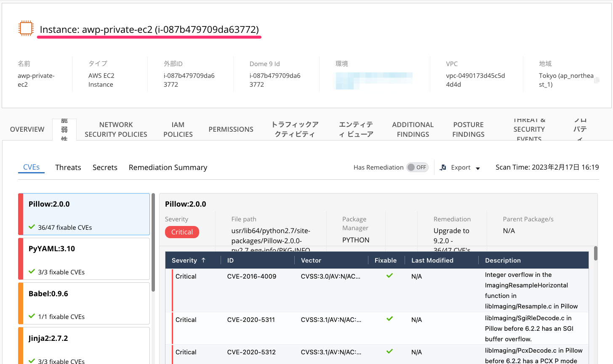613x364 pixels.
Task: Switch to the OVERVIEW tab
Action: coord(27,129)
